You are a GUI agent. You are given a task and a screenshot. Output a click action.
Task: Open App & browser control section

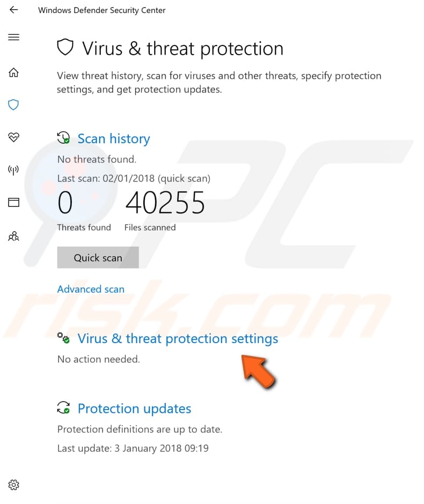13,202
